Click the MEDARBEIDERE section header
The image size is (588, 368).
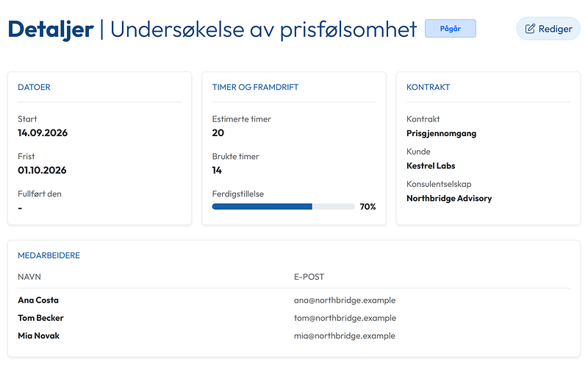49,255
